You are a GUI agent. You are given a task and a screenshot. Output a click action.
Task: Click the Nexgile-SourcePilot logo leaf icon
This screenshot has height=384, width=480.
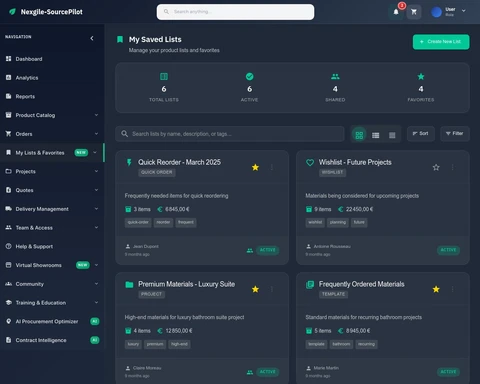[x=13, y=12]
